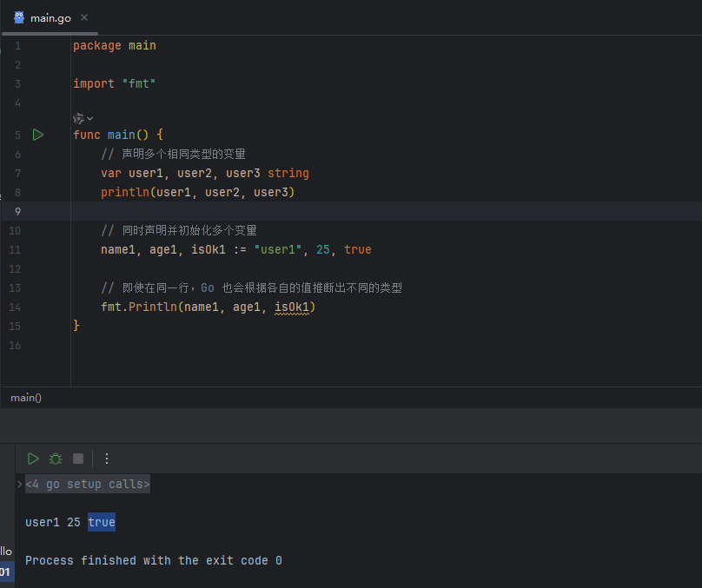Click the "user1" string literal on line 11

(278, 249)
